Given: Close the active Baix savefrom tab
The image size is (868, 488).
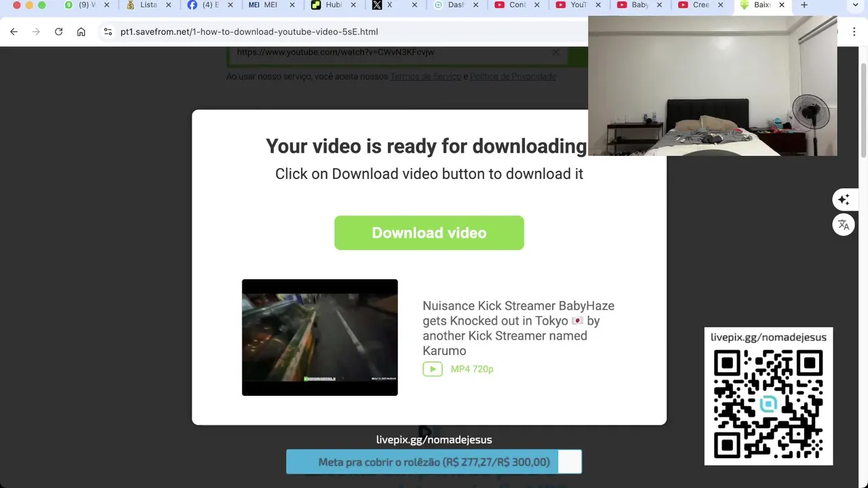Looking at the screenshot, I should (x=781, y=5).
